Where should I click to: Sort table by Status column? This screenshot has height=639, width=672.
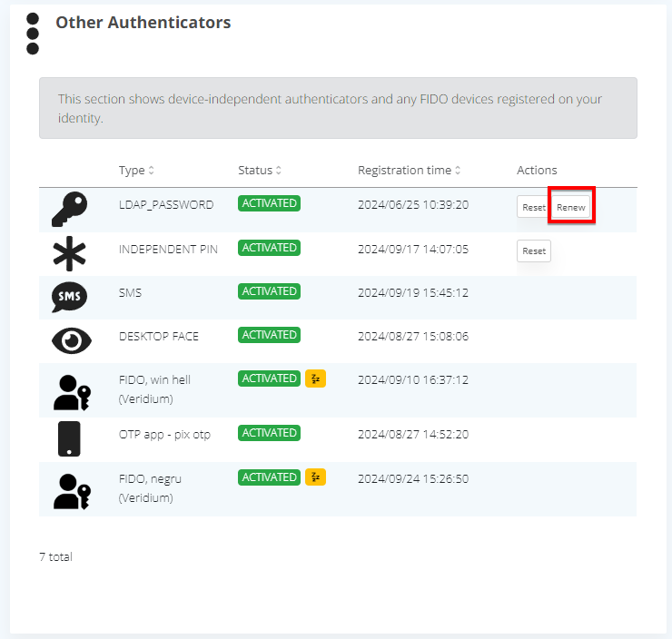coord(260,171)
